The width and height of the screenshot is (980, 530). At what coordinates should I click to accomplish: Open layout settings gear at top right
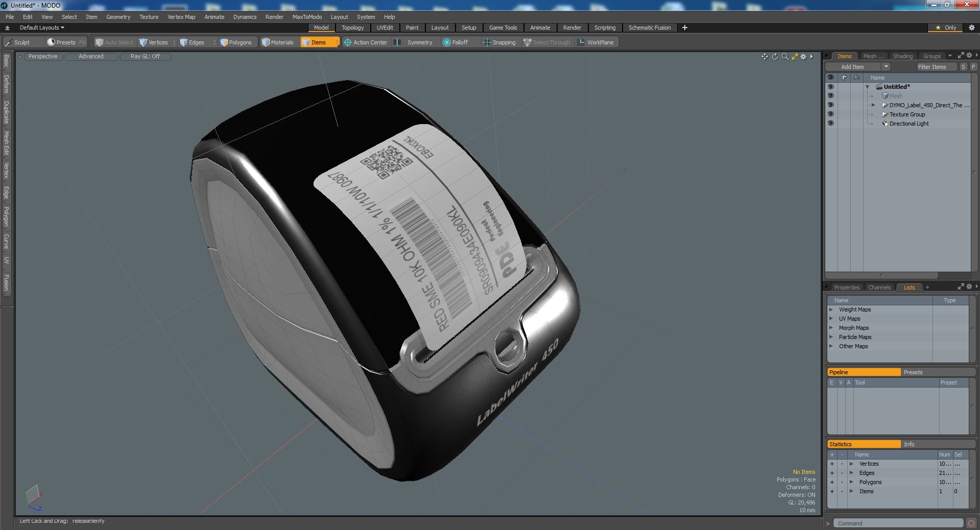pos(971,28)
